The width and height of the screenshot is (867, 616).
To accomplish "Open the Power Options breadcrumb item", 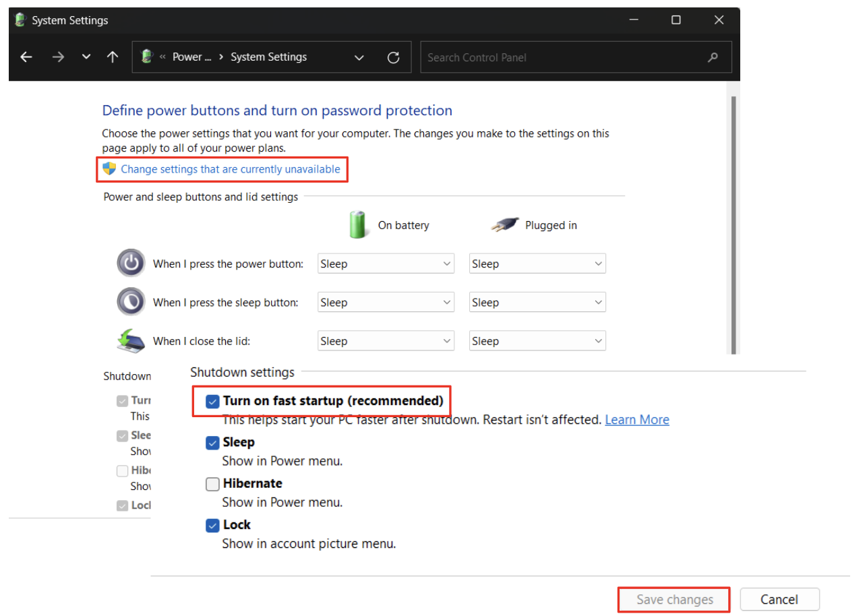I will [191, 57].
